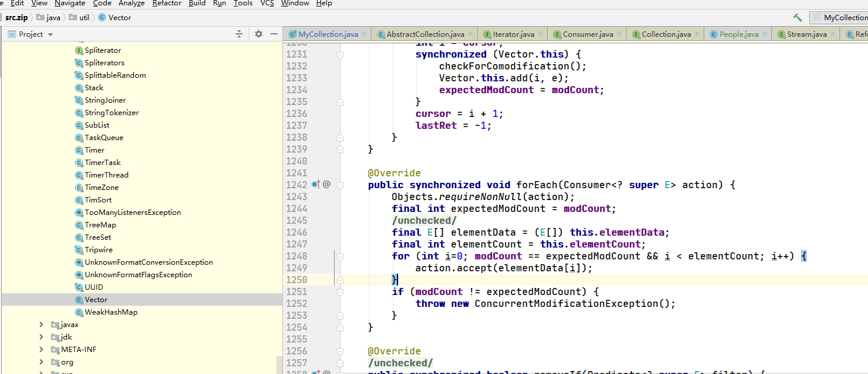Image resolution: width=868 pixels, height=374 pixels.
Task: Close the Stream.java tab
Action: pos(833,34)
